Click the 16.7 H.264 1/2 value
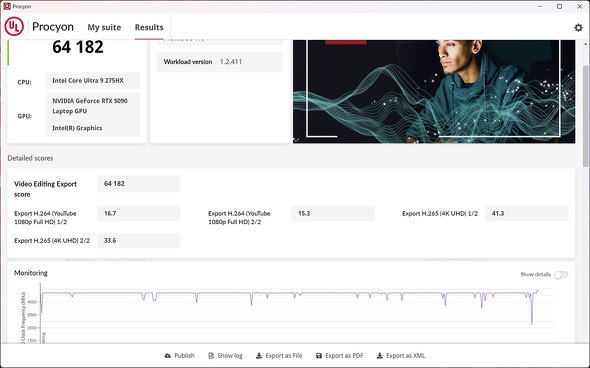Image resolution: width=590 pixels, height=368 pixels. (139, 213)
